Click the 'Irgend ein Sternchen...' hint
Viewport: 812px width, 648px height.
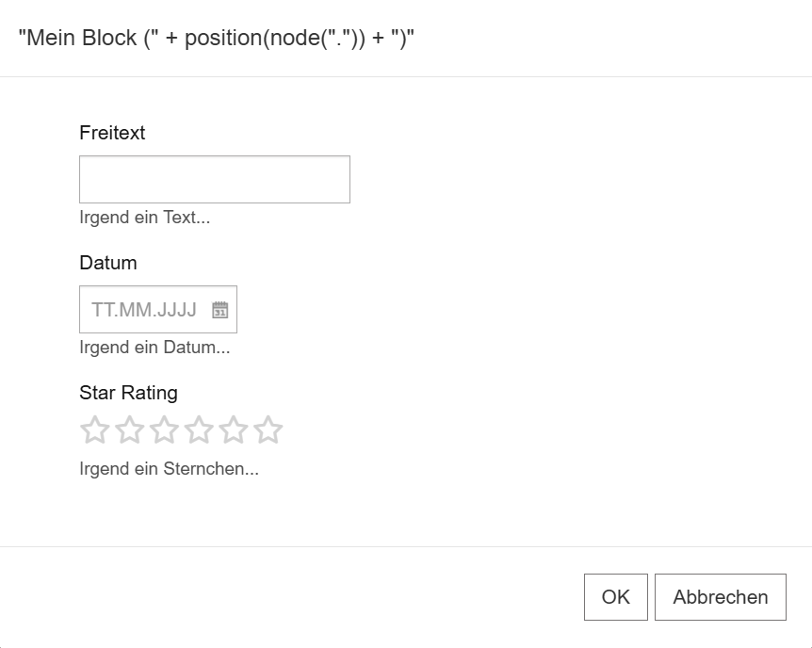(x=169, y=469)
